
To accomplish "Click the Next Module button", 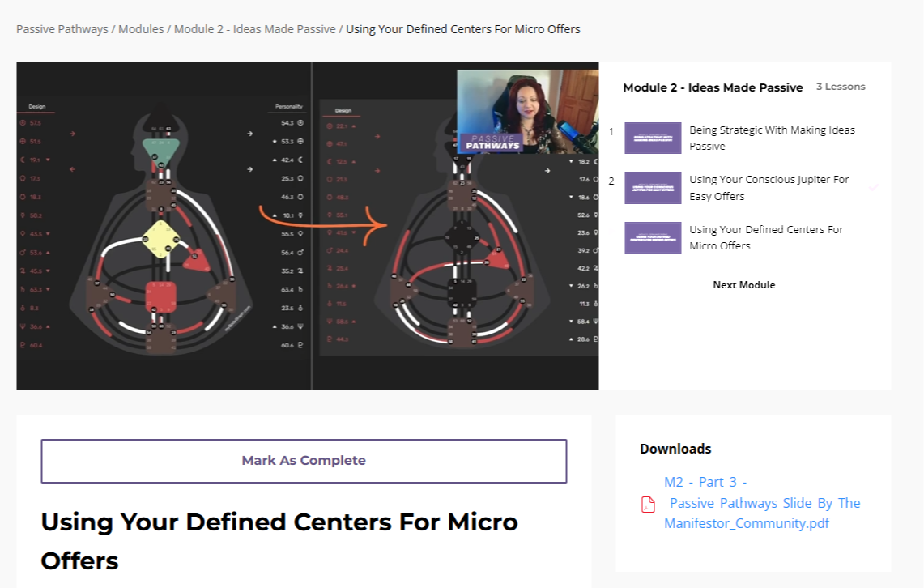I will [x=744, y=284].
